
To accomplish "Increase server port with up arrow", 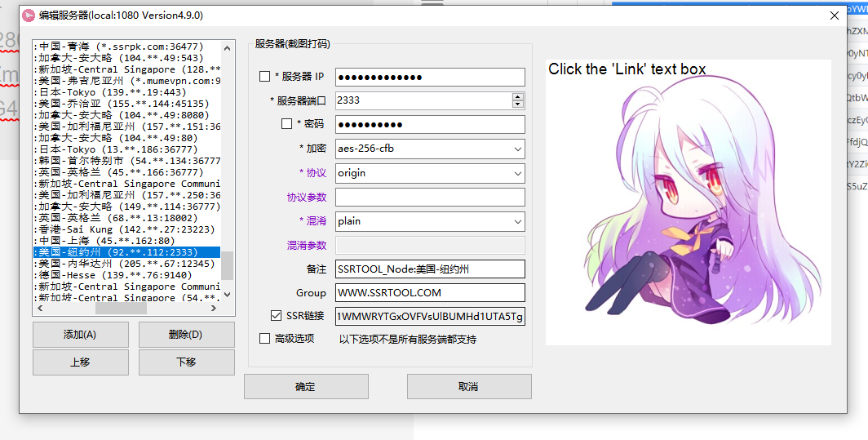I will tap(517, 97).
